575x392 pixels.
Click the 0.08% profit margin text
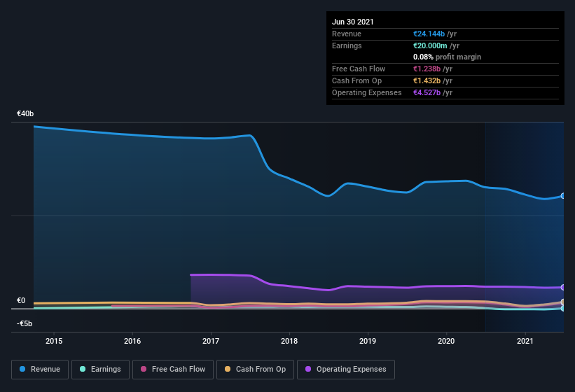click(x=447, y=57)
